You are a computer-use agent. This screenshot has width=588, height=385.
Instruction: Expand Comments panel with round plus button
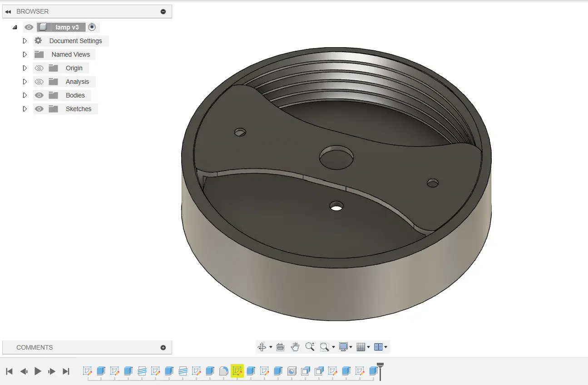(163, 347)
